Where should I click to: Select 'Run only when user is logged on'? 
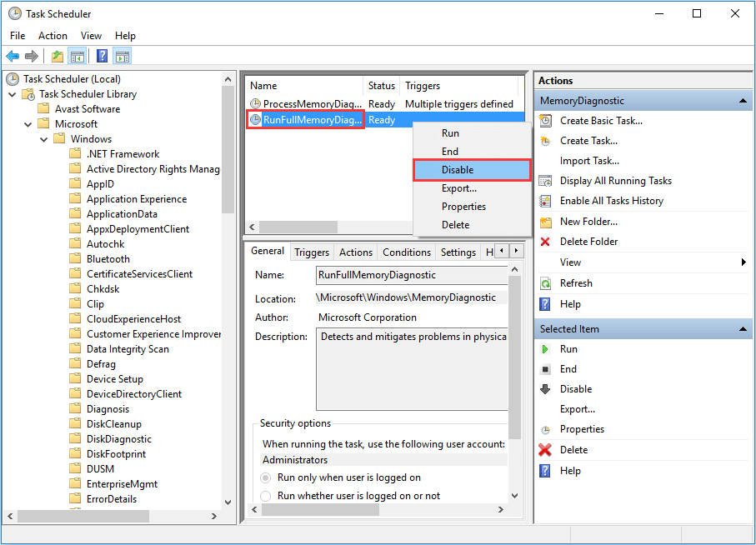click(x=265, y=477)
